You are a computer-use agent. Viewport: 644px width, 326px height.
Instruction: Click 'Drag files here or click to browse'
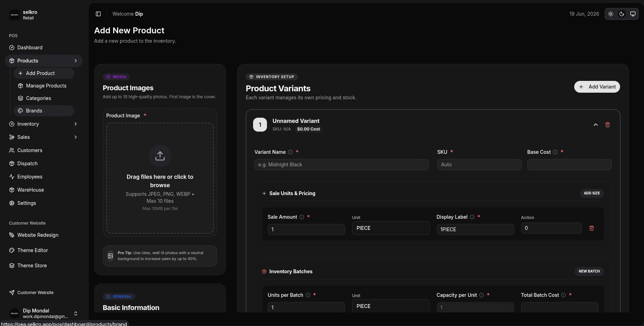(x=160, y=181)
